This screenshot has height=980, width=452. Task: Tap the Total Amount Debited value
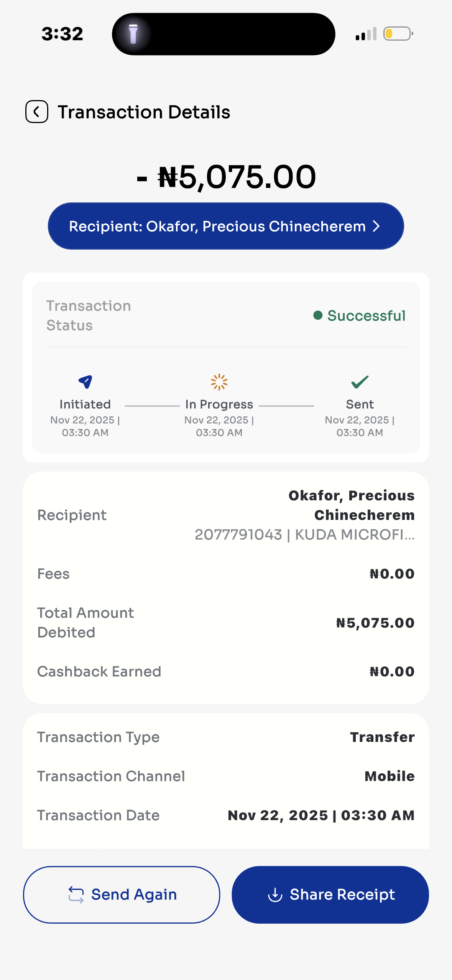[375, 623]
